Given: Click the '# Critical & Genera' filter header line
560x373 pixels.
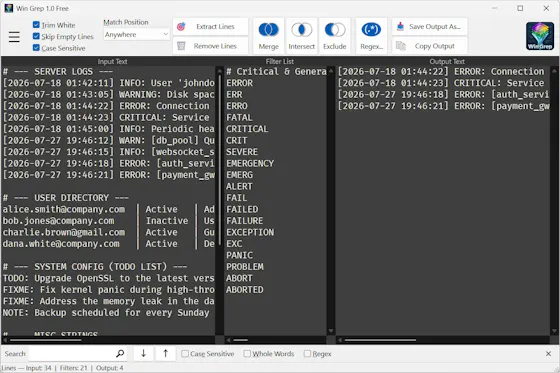Looking at the screenshot, I should click(276, 71).
